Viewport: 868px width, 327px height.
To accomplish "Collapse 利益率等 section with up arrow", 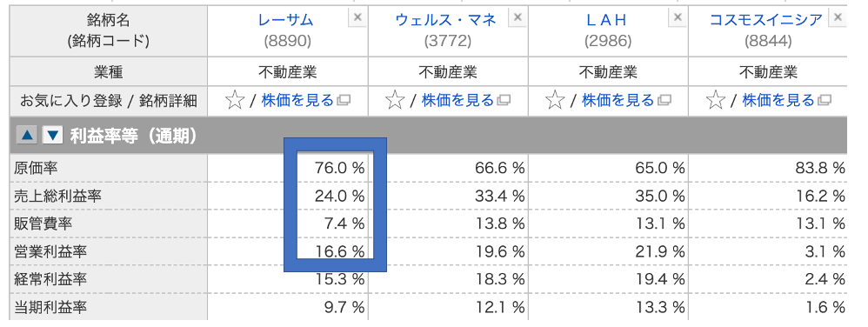I will pos(27,135).
